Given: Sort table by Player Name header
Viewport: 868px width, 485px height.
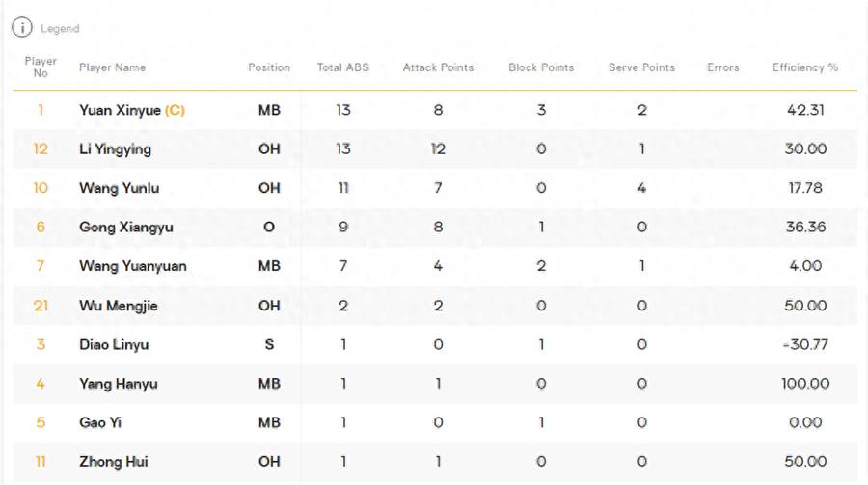Looking at the screenshot, I should 113,67.
